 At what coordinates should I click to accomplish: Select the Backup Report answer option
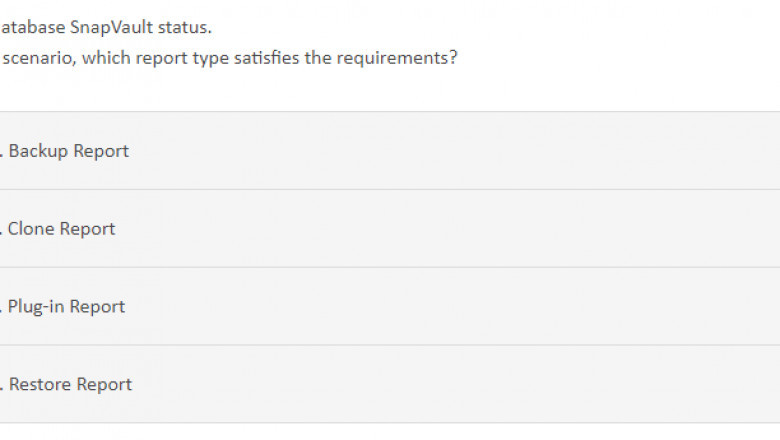390,151
